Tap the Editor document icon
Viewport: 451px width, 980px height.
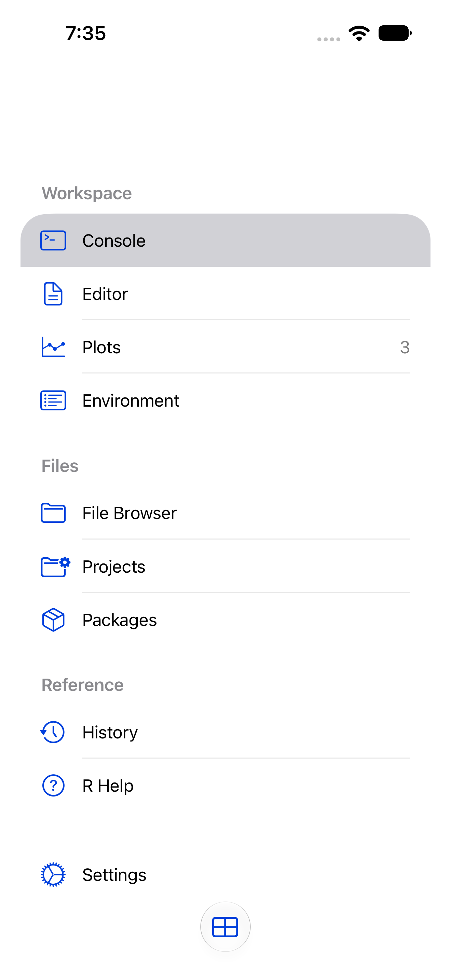53,294
